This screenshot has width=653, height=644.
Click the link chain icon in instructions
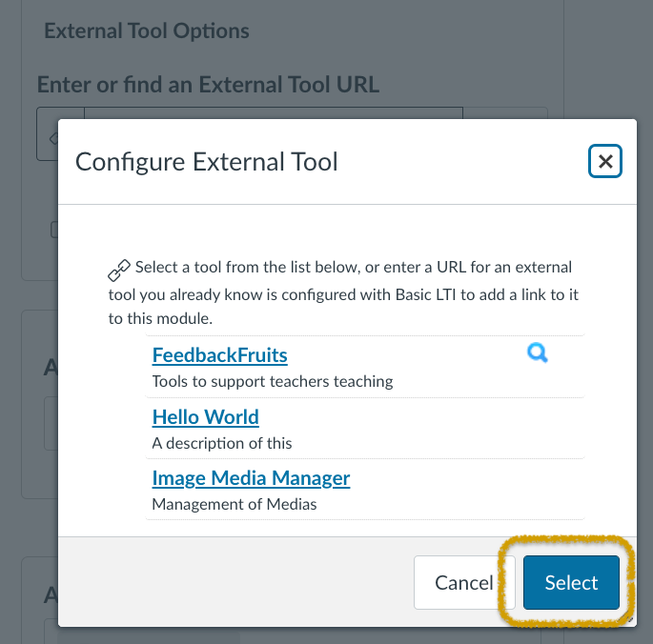coord(119,270)
